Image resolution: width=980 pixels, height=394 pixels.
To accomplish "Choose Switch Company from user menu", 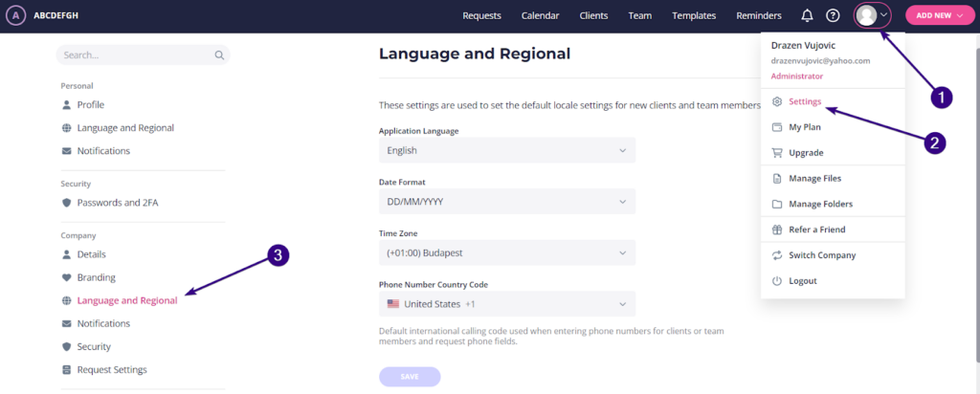I will coord(821,255).
